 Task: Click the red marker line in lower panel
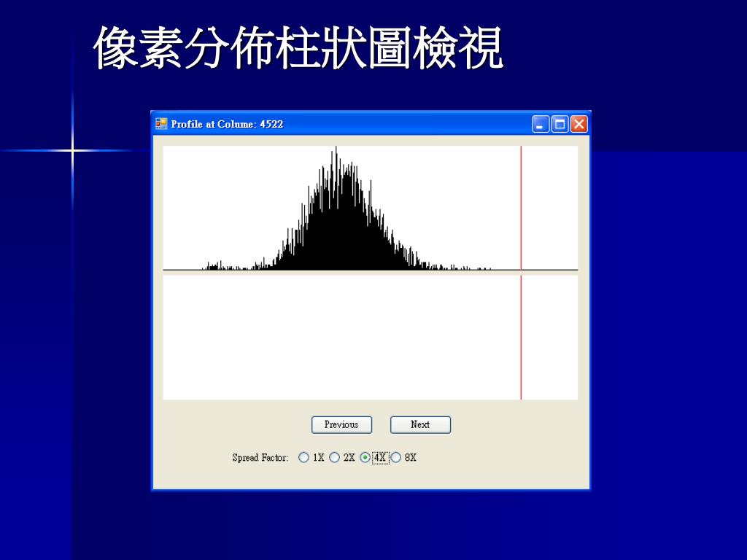tap(521, 337)
